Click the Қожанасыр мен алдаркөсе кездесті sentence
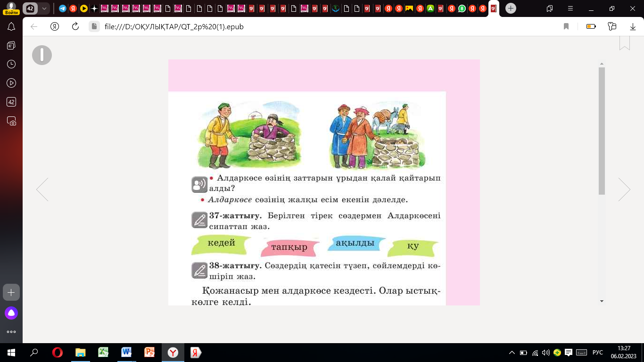 point(288,290)
